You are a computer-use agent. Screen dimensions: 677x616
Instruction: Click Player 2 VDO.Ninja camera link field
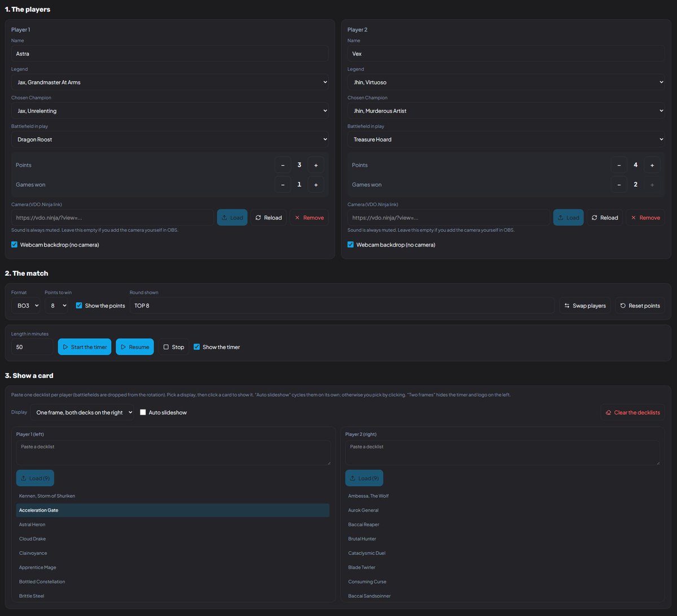[x=449, y=218]
